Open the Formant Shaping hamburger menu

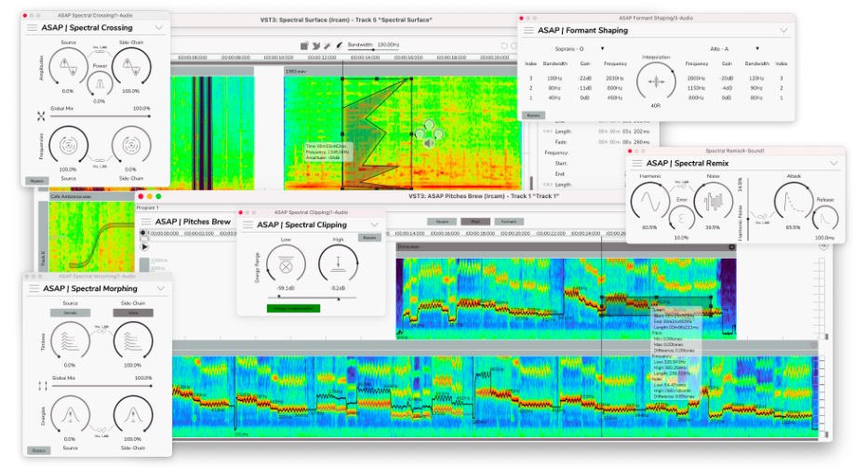coord(528,31)
